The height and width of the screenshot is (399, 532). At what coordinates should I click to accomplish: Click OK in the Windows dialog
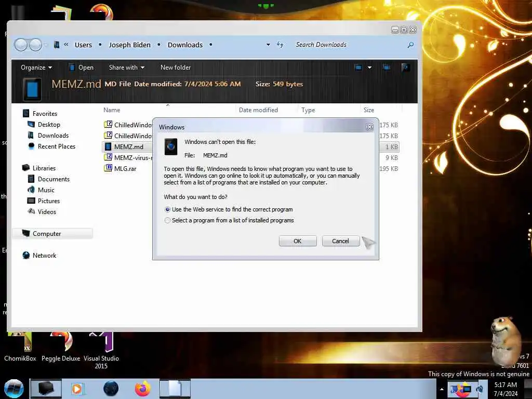coord(298,241)
